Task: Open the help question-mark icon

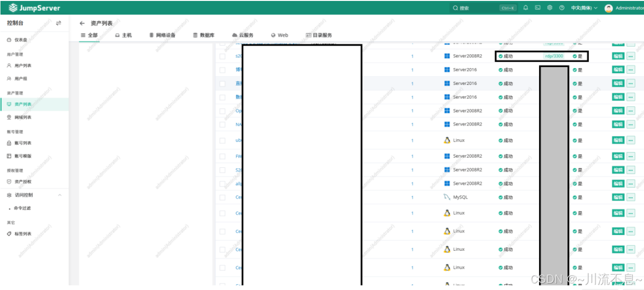Action: [562, 8]
